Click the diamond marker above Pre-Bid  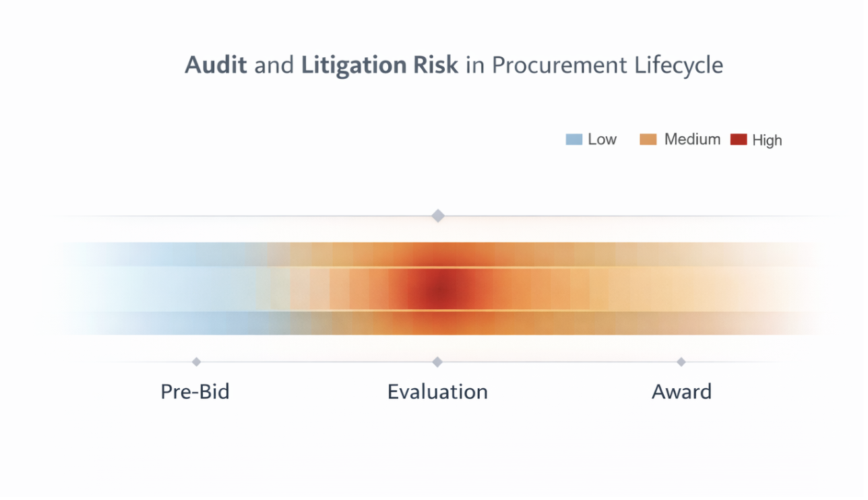coord(196,362)
